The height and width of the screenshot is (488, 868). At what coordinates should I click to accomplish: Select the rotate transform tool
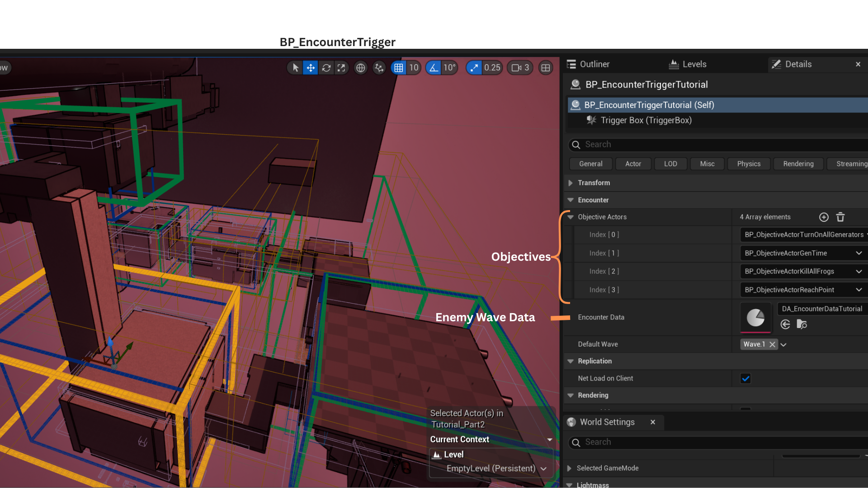[326, 68]
